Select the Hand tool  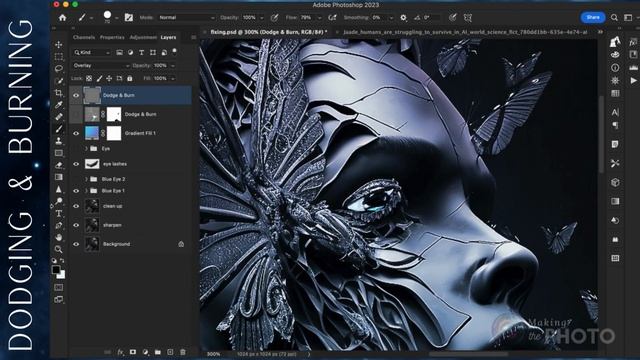(59, 237)
